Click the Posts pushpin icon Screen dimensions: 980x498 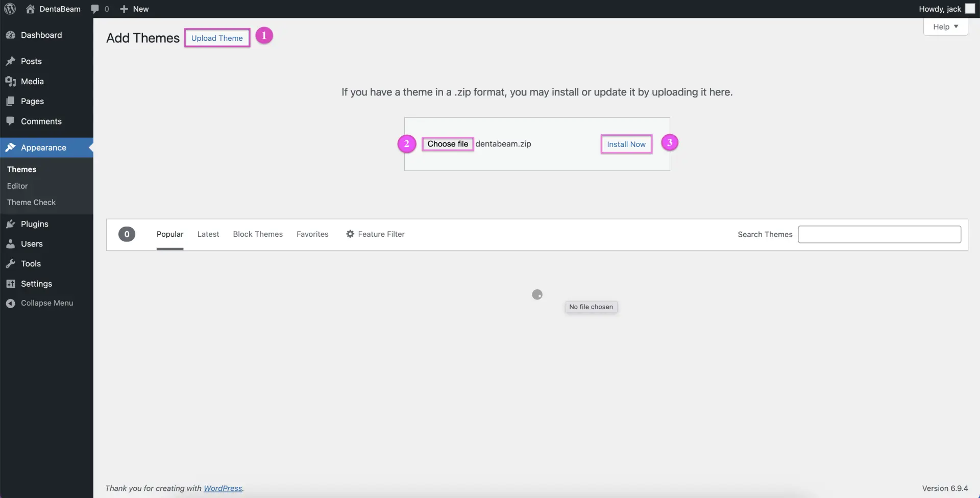point(10,61)
